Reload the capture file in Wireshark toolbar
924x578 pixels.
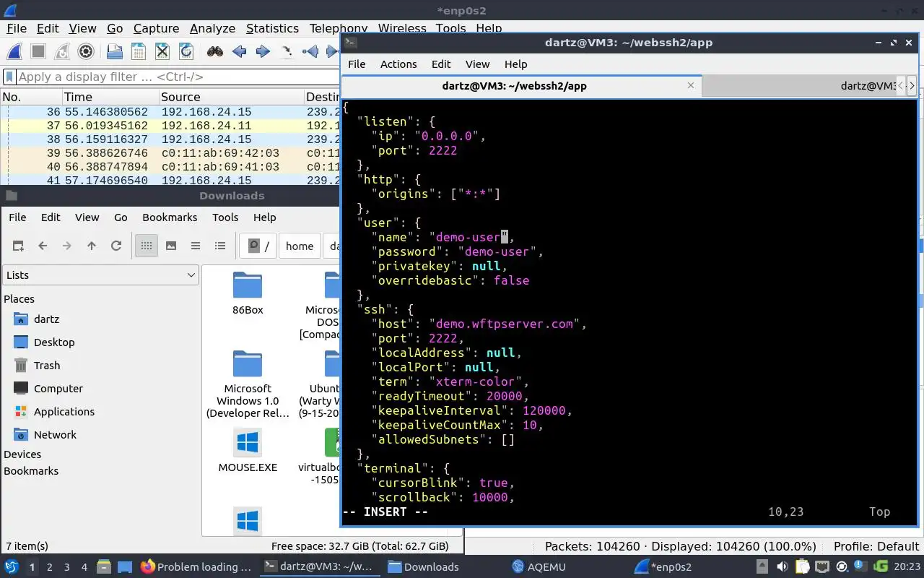point(186,51)
